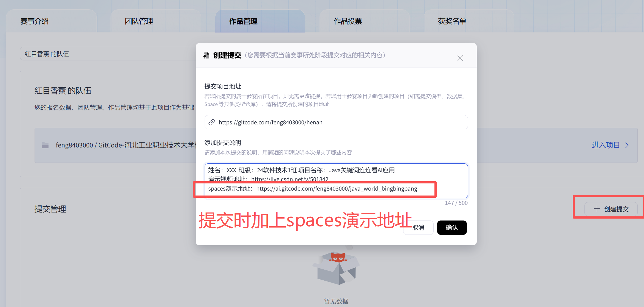Click the empty box fox illustration

336,268
